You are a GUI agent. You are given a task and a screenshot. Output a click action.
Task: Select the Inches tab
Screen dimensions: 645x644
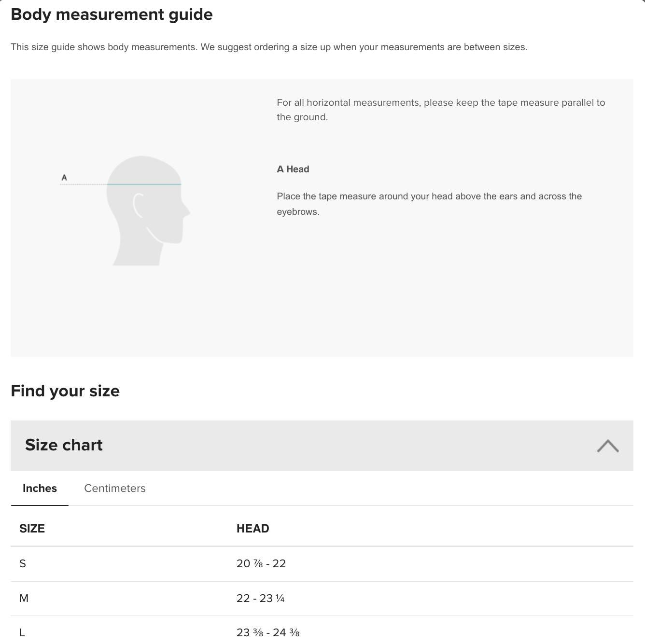40,488
